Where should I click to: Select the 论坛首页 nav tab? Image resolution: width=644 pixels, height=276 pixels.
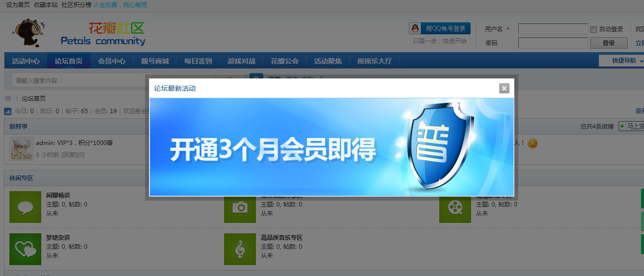click(x=69, y=61)
